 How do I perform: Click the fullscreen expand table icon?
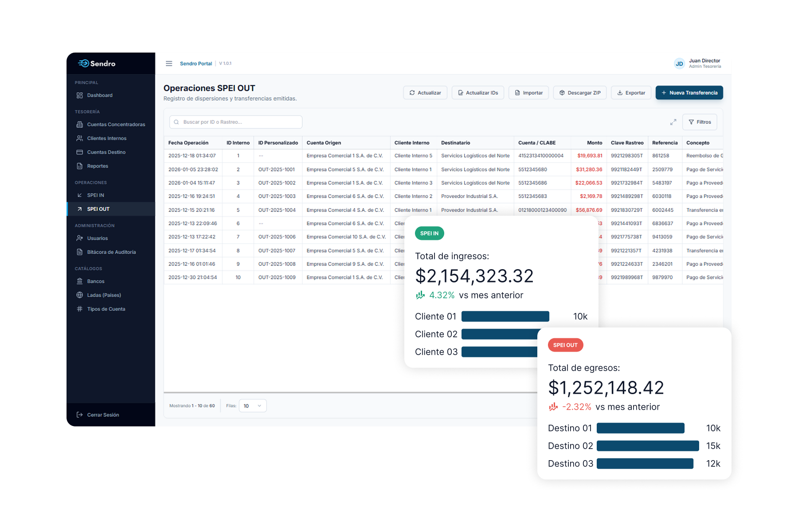[x=673, y=122]
